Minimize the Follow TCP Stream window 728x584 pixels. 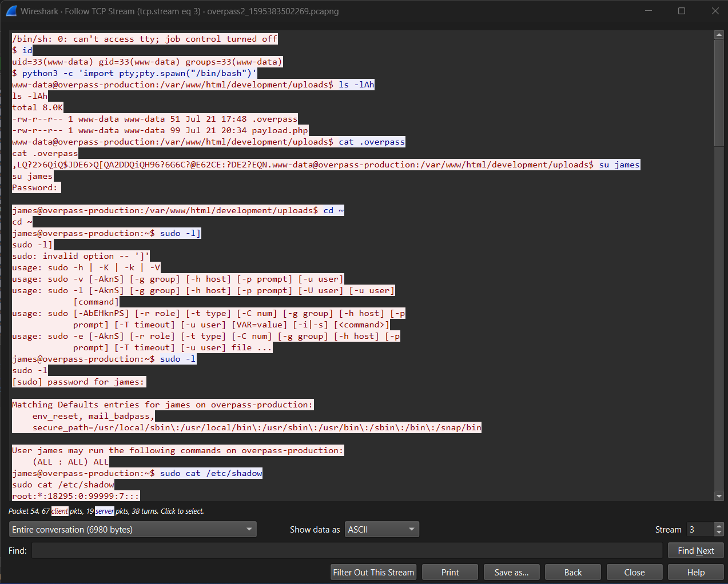(x=649, y=11)
